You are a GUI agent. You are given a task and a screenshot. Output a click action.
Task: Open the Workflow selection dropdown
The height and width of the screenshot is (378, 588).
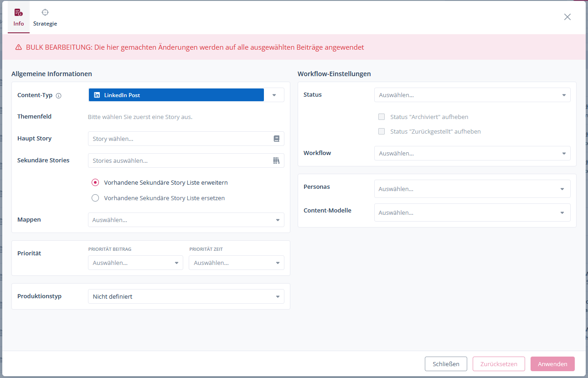pos(472,153)
